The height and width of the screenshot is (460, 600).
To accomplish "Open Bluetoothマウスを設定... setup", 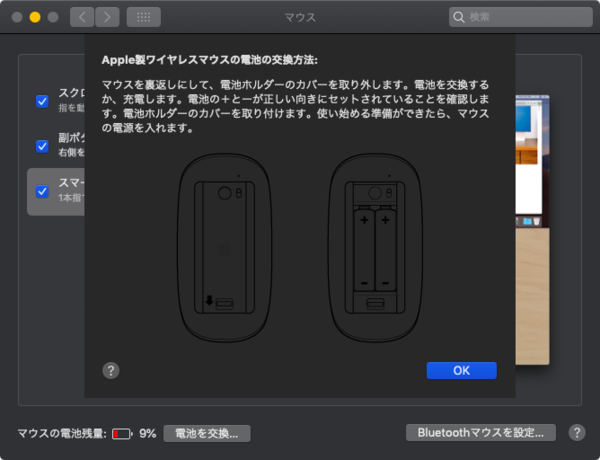I will (481, 432).
